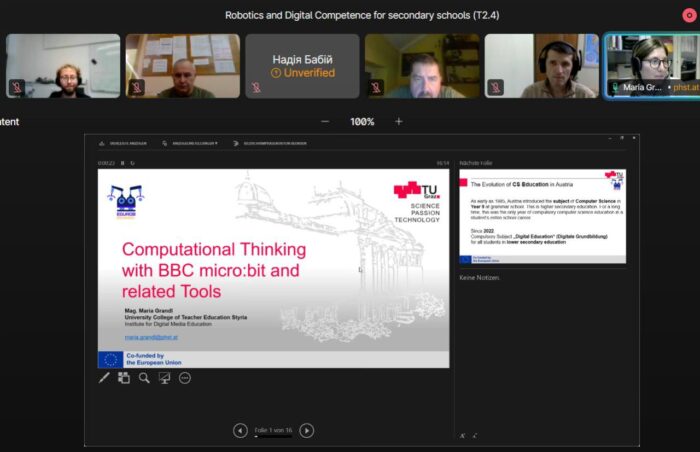Zoom in the shared content with plus
This screenshot has width=700, height=452.
tap(399, 121)
